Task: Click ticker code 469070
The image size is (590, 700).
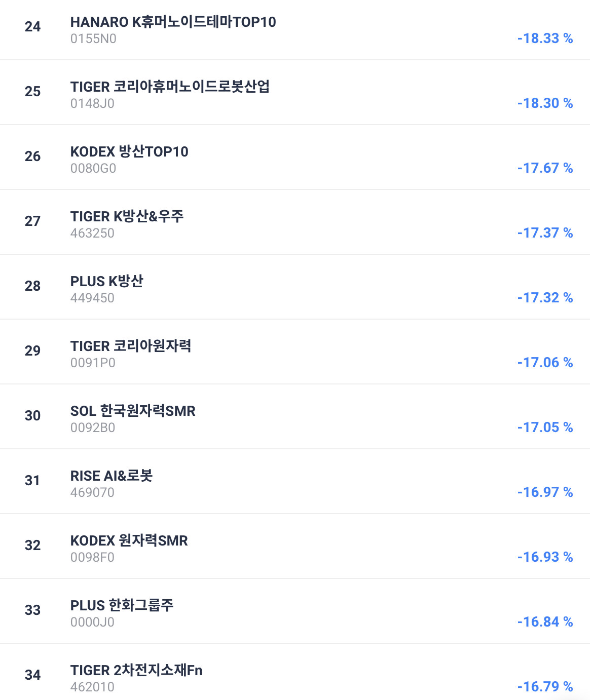Action: pos(92,493)
